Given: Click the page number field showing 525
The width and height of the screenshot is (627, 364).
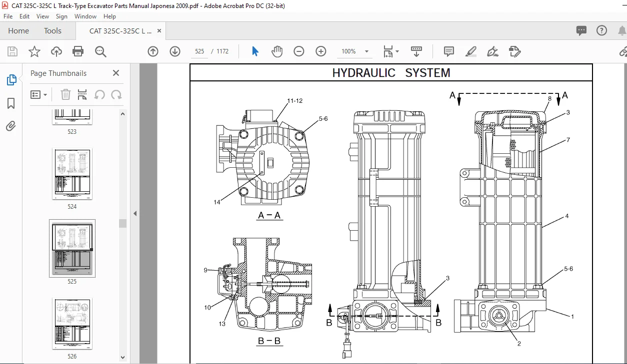Looking at the screenshot, I should [x=199, y=51].
